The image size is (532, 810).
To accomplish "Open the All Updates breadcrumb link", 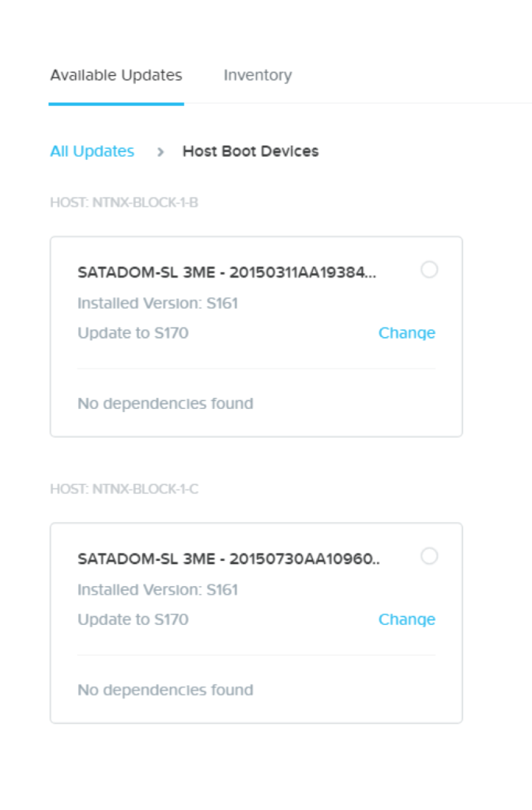I will pyautogui.click(x=91, y=151).
